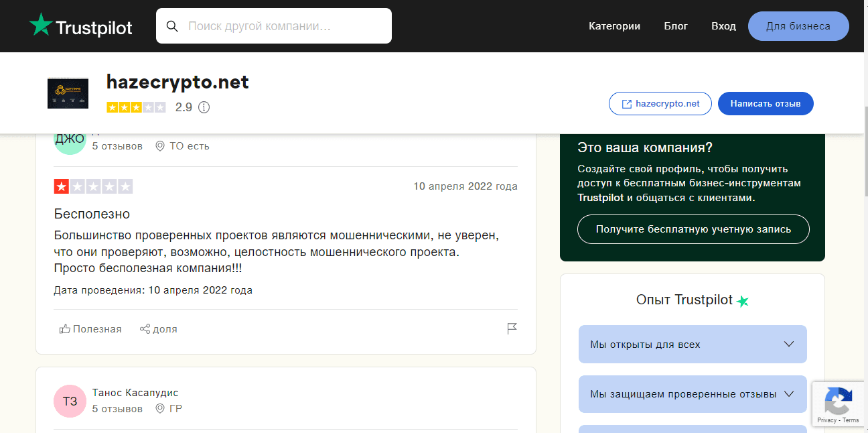Open the rating info icon beside 2.9
The image size is (868, 433).
pyautogui.click(x=204, y=107)
